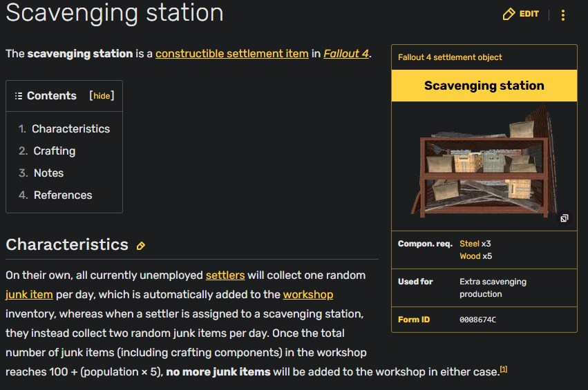Click the Characteristics section heading
This screenshot has height=390, width=588.
click(67, 244)
